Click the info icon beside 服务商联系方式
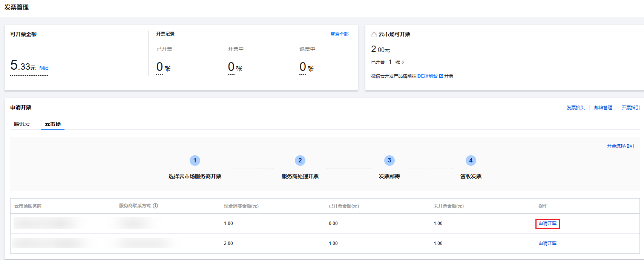644x260 pixels. tap(155, 206)
